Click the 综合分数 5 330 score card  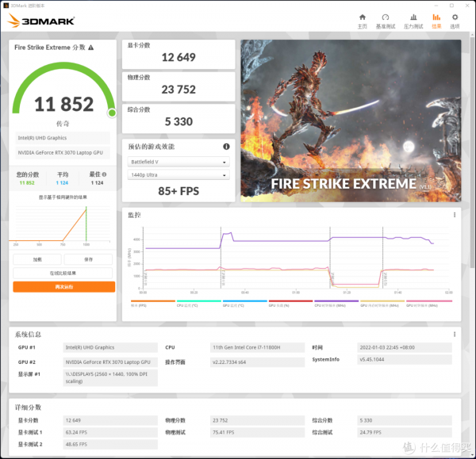178,119
